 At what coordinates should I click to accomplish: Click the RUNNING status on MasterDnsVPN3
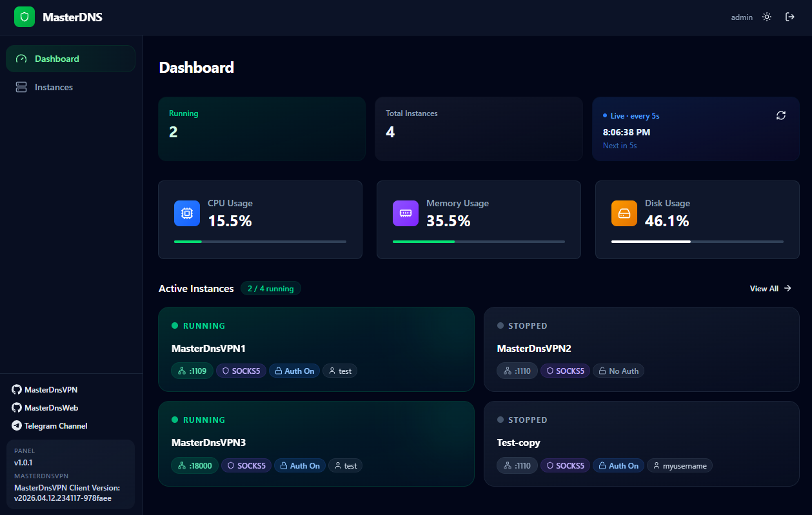[199, 420]
